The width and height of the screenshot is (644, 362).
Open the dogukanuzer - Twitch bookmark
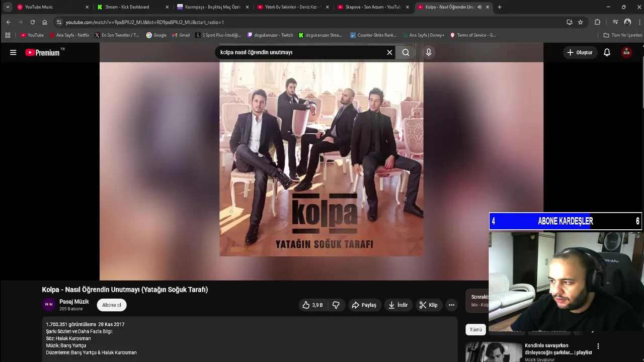(x=270, y=35)
